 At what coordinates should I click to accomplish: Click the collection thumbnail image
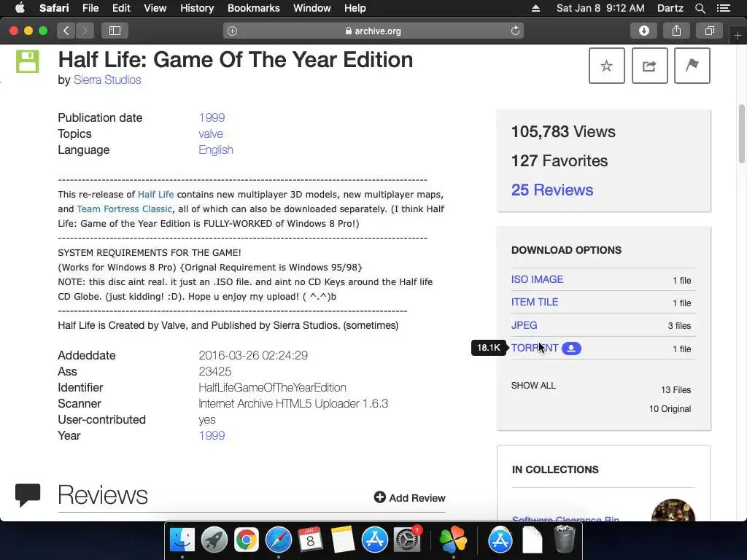point(673,510)
